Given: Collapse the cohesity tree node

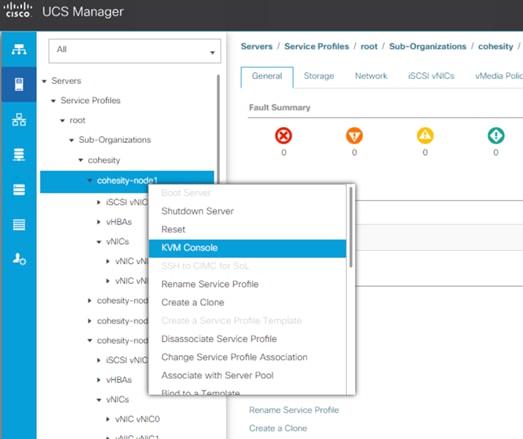Looking at the screenshot, I should coord(81,160).
